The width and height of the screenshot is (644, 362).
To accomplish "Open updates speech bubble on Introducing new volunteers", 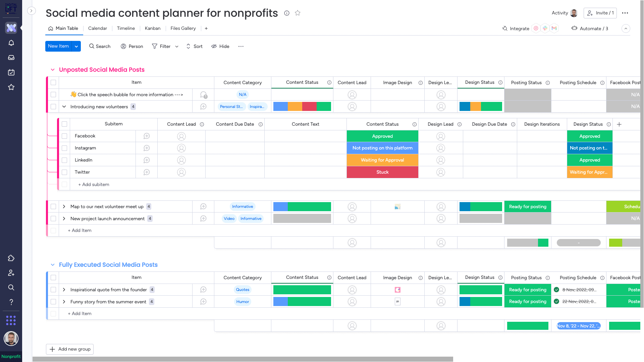I will pos(203,106).
